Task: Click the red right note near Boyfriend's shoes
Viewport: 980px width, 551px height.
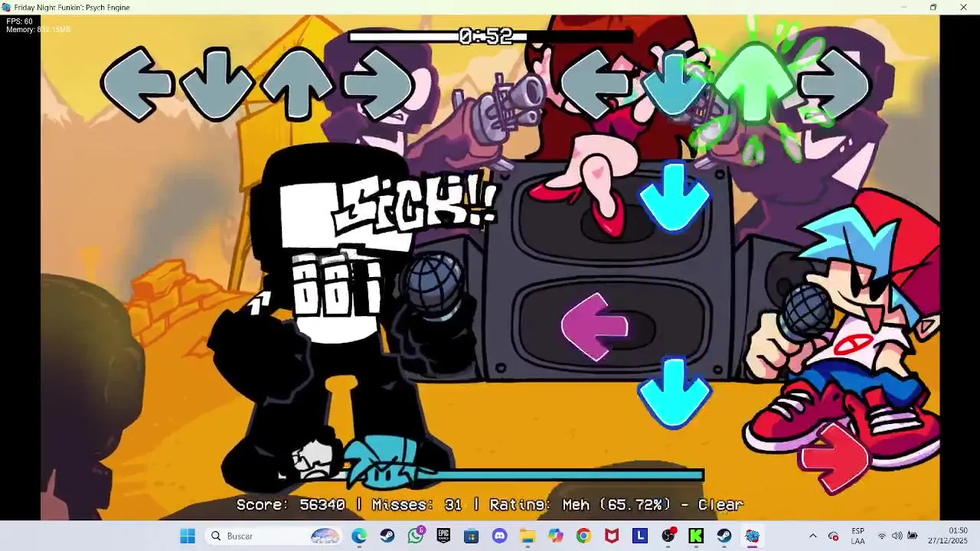Action: point(835,458)
